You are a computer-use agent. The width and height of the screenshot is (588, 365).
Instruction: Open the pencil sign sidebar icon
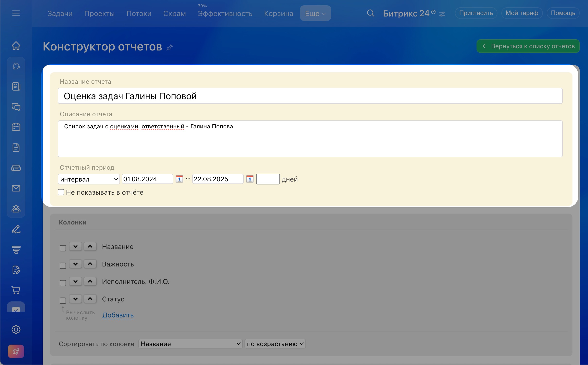click(16, 229)
